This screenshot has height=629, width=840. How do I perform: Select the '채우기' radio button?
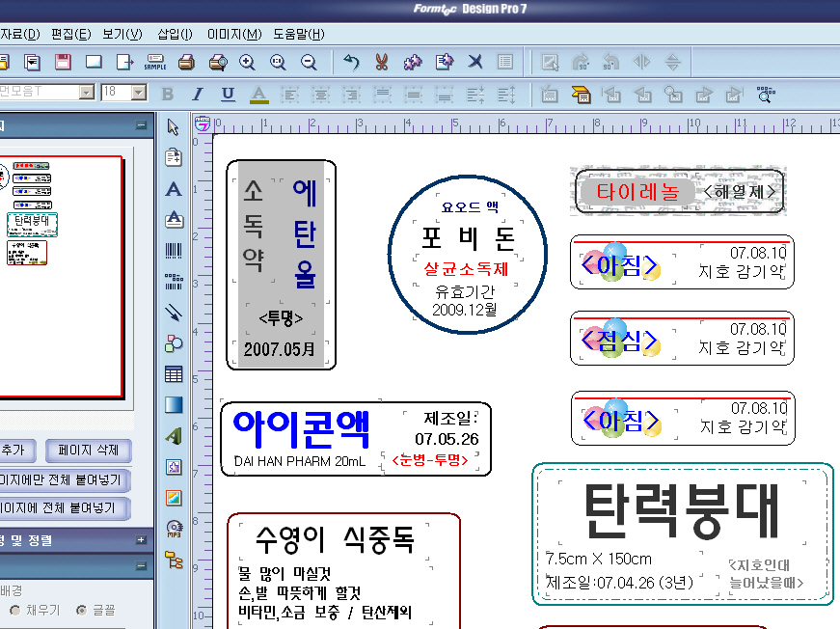[15, 611]
